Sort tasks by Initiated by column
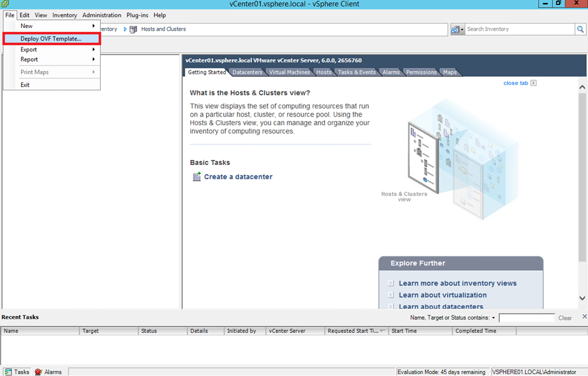This screenshot has height=376, width=588. pyautogui.click(x=245, y=331)
